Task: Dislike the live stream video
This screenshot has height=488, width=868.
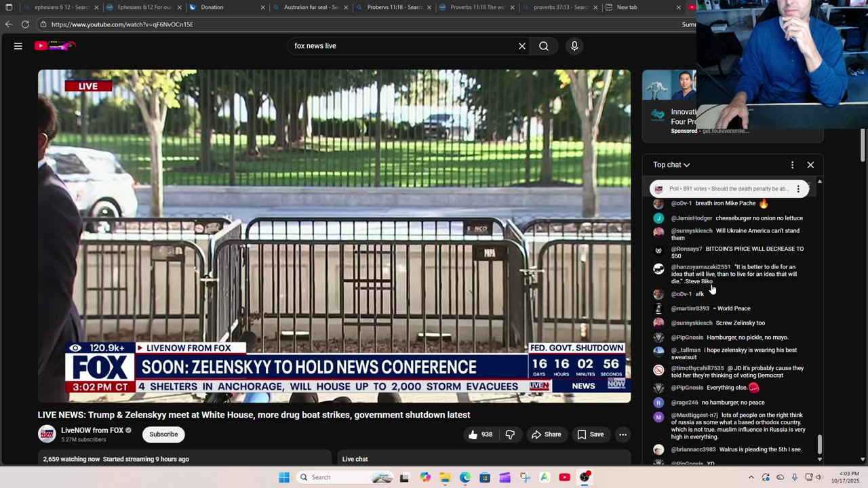Action: (x=510, y=434)
